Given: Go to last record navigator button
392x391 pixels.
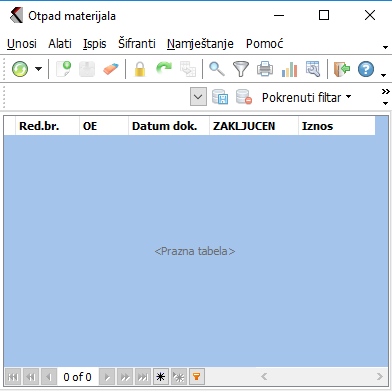Looking at the screenshot, I should tap(143, 377).
